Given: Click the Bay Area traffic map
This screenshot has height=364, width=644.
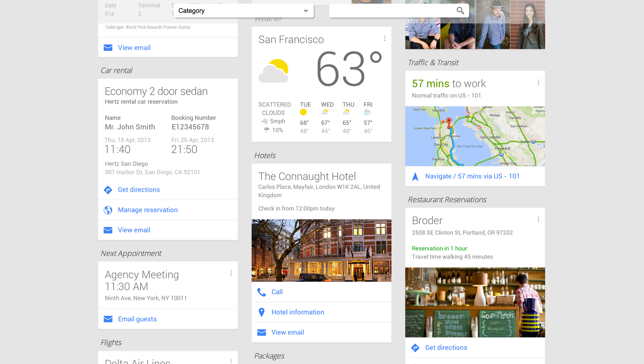Looking at the screenshot, I should [x=475, y=136].
